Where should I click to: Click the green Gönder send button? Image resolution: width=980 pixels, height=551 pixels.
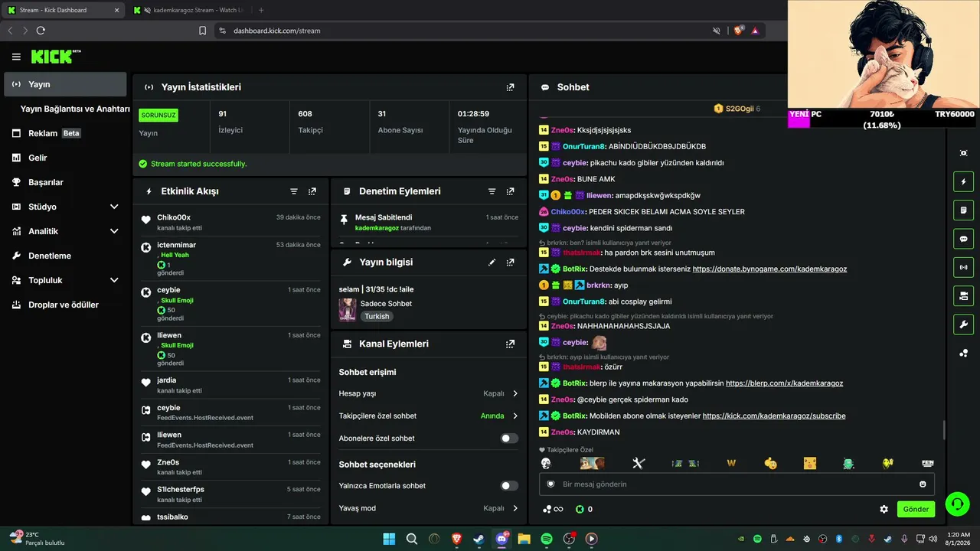(916, 509)
